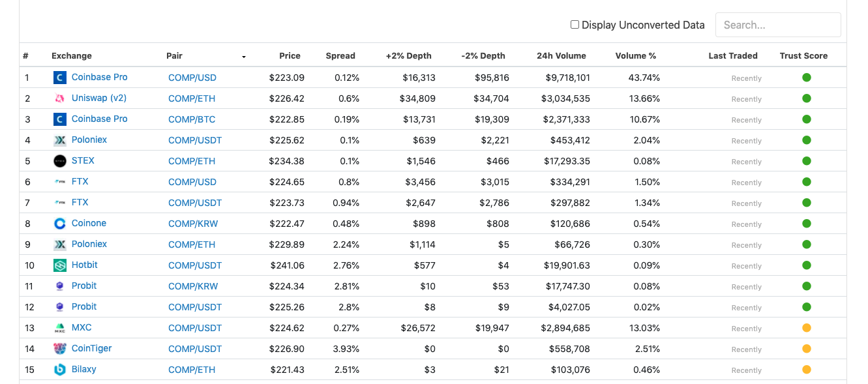The width and height of the screenshot is (868, 384).
Task: Focus the Search input field
Action: coord(778,25)
